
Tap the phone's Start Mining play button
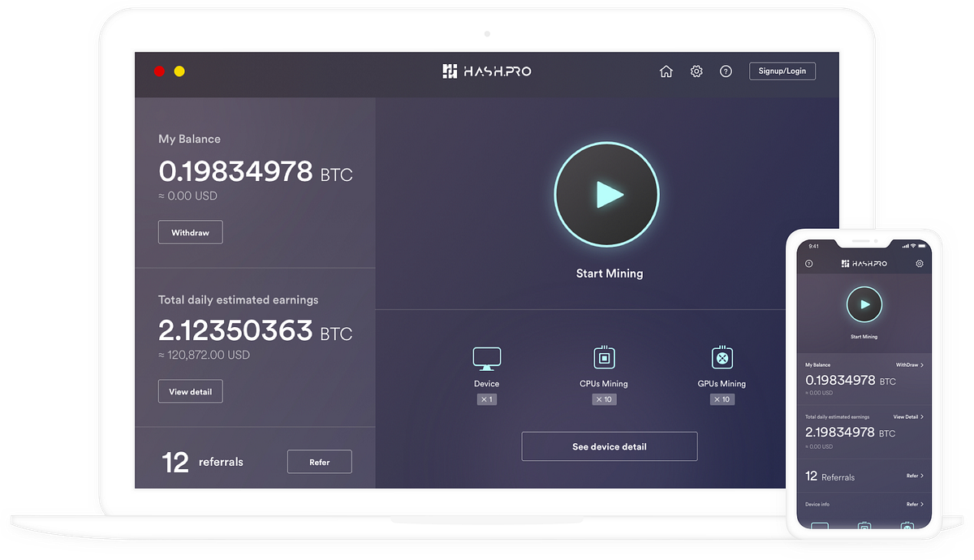click(864, 304)
